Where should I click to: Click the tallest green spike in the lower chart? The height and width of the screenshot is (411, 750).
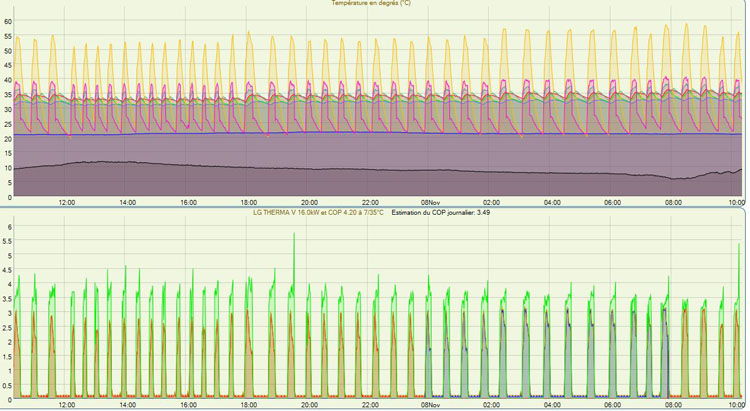point(294,236)
